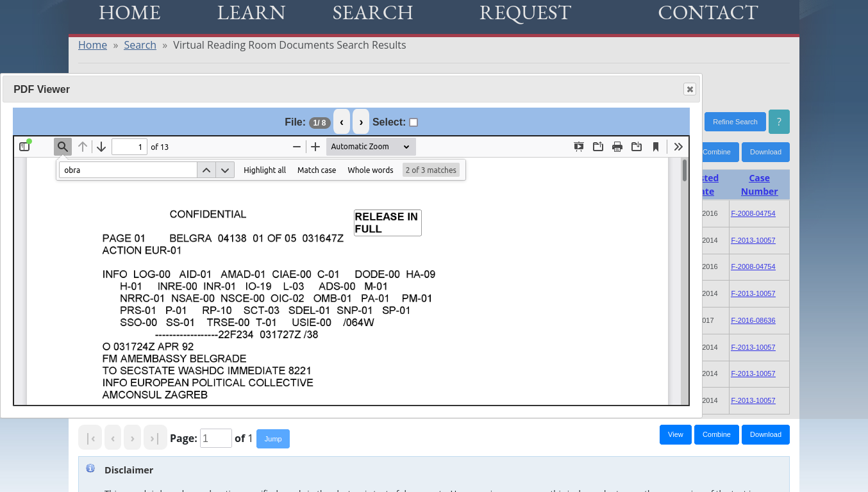Open HOME in the top navigation

129,12
